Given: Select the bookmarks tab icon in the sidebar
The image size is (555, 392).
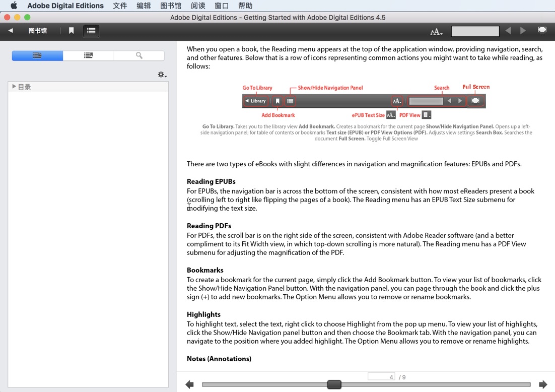Looking at the screenshot, I should (x=88, y=55).
